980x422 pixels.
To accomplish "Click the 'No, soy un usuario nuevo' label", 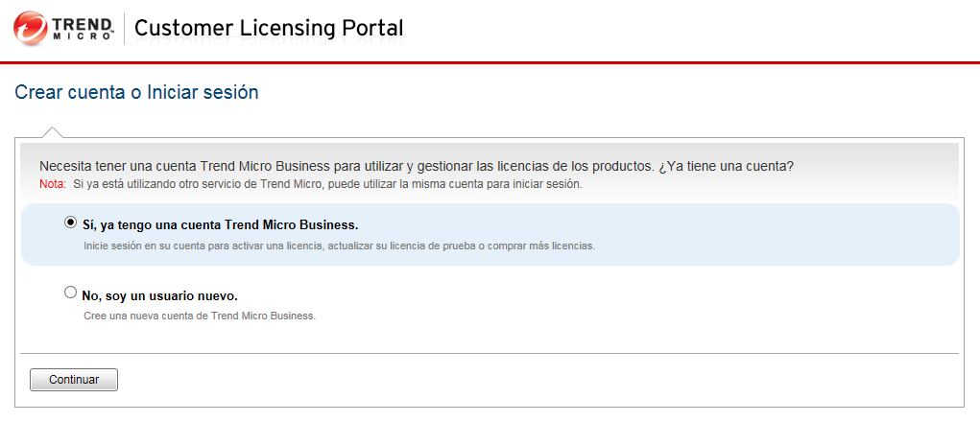I will coord(160,296).
